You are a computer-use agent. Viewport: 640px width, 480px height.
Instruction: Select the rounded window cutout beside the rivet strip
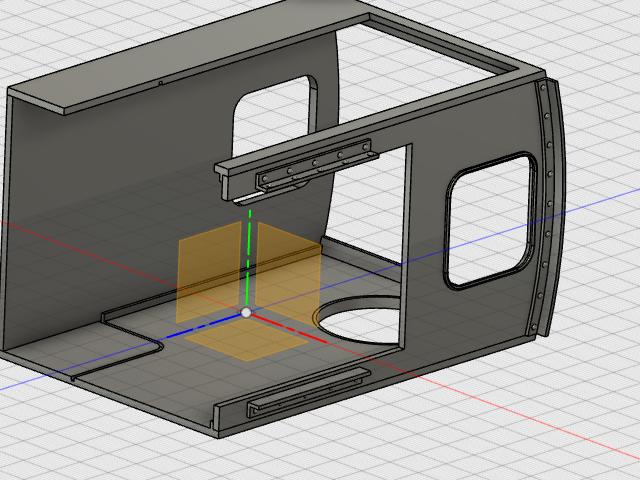tap(491, 220)
